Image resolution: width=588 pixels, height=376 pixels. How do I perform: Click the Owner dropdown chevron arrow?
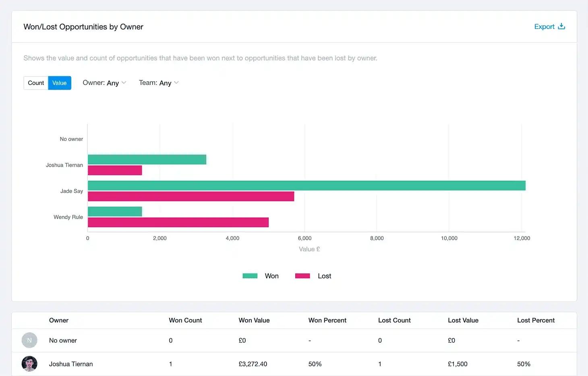tap(124, 83)
